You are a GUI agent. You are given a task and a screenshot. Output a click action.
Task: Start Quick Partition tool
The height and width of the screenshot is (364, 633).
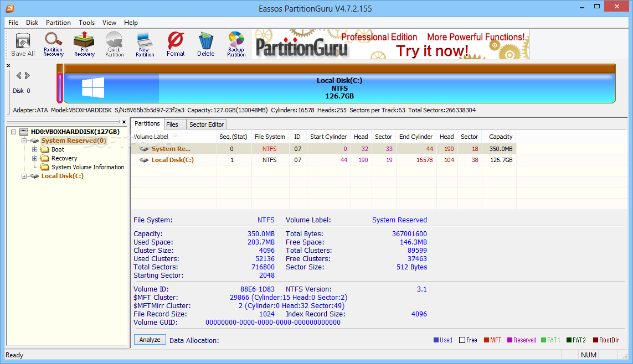(114, 45)
